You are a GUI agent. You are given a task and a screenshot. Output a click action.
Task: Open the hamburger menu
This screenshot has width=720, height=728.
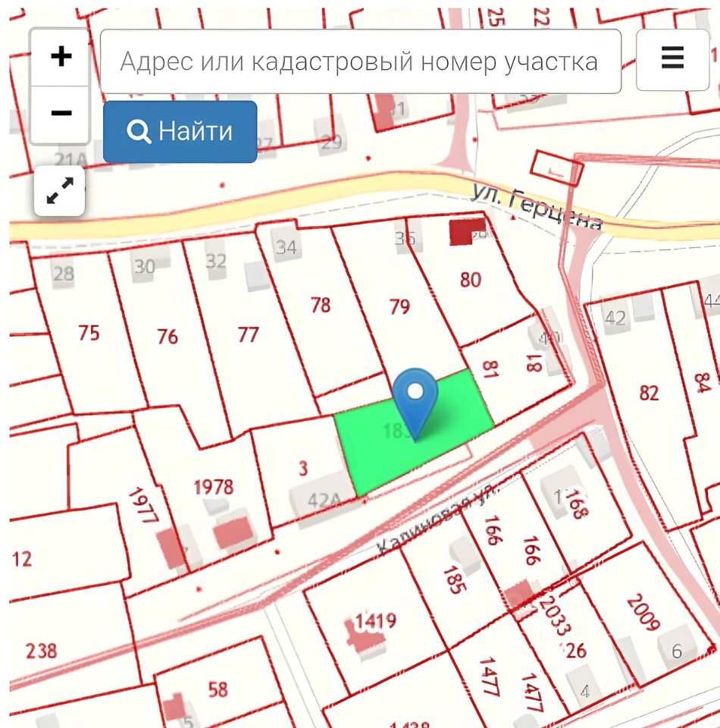click(672, 59)
